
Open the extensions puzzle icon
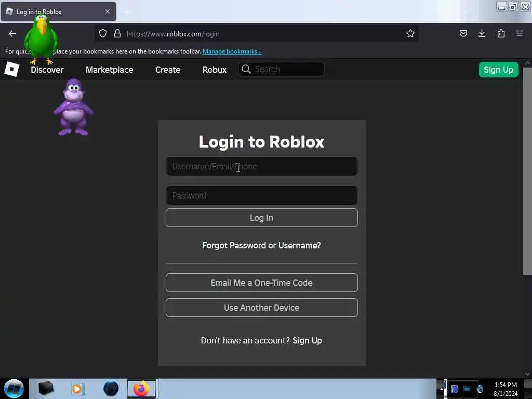click(x=501, y=34)
